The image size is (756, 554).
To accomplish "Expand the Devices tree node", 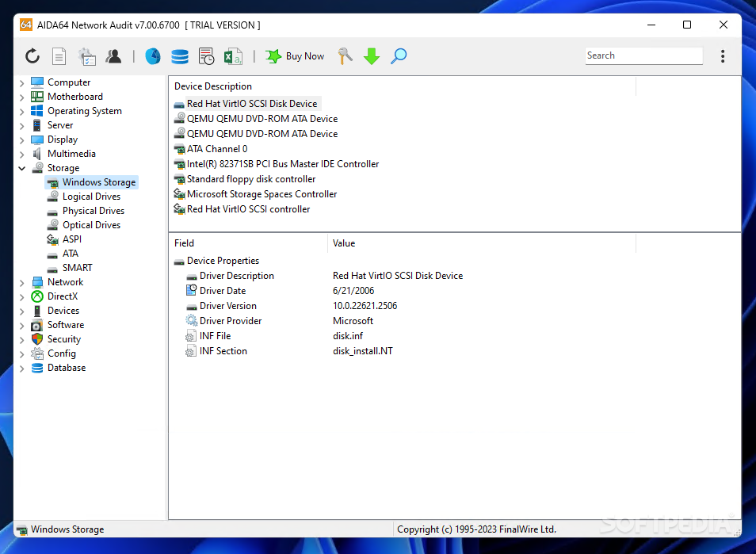I will tap(21, 311).
